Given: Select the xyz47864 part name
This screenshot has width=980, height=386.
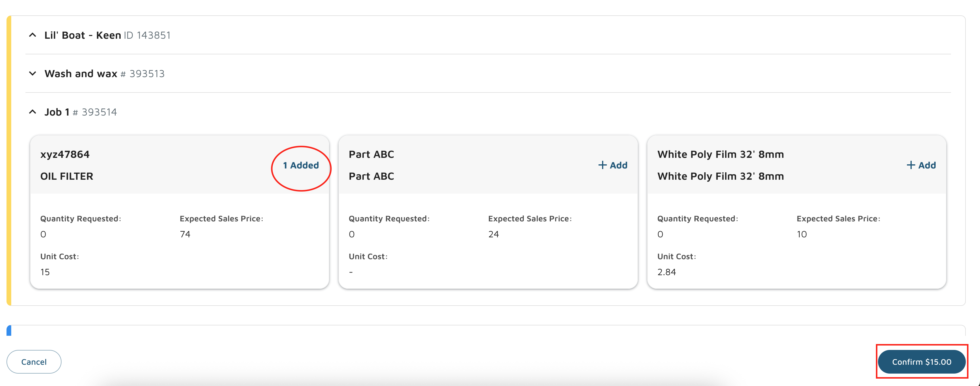Looking at the screenshot, I should pyautogui.click(x=65, y=154).
